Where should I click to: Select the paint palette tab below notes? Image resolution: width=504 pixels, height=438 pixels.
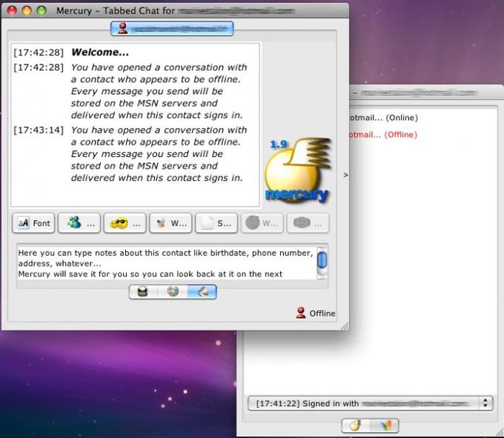tap(172, 292)
